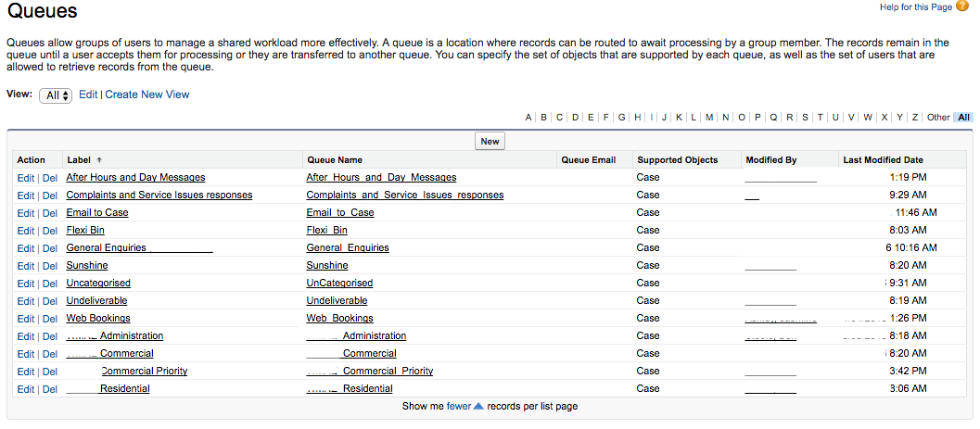Edit the Email to Case queue

pyautogui.click(x=26, y=213)
